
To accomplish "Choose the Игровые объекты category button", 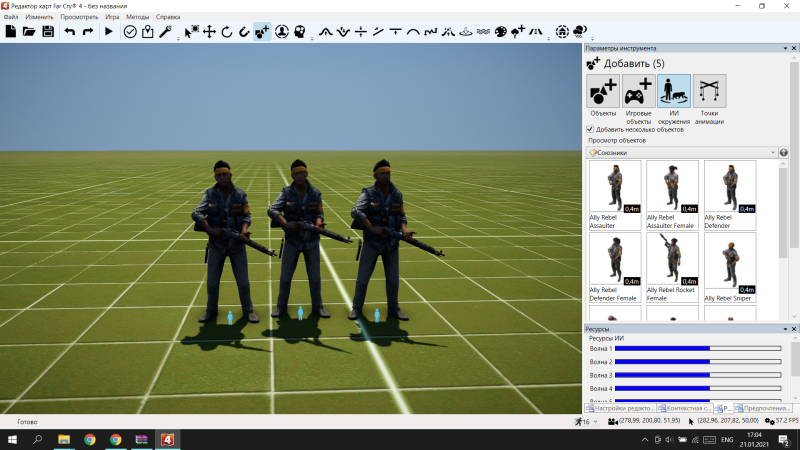I will tap(638, 91).
